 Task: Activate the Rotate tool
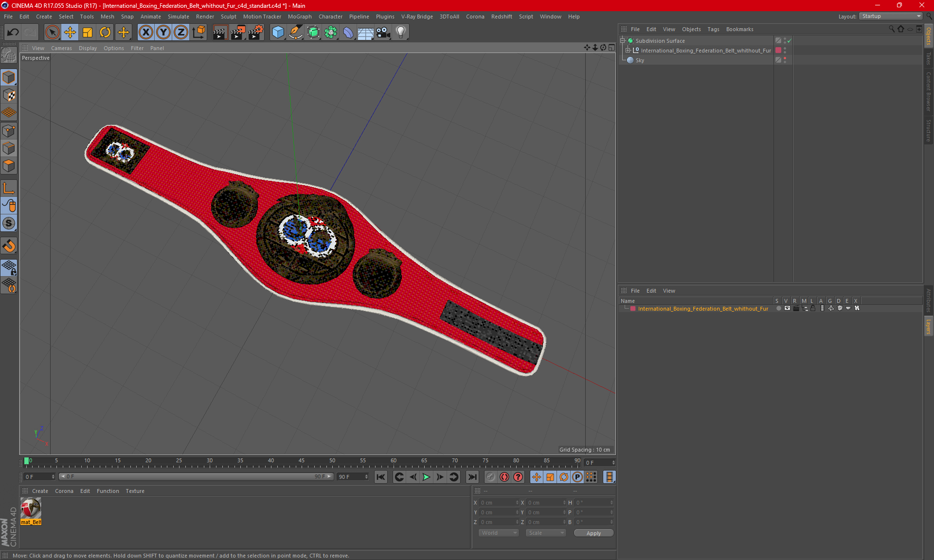(105, 32)
